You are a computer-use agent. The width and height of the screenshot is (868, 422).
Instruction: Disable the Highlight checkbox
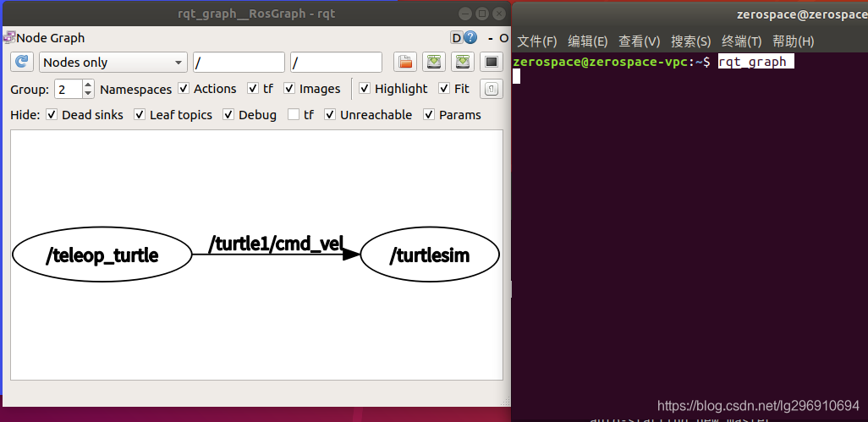(365, 89)
